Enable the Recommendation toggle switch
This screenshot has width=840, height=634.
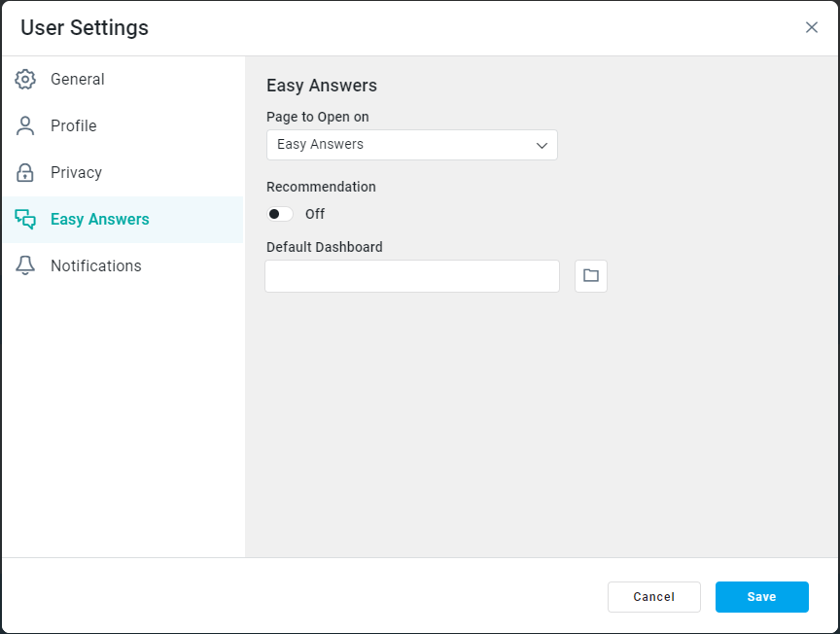tap(280, 214)
